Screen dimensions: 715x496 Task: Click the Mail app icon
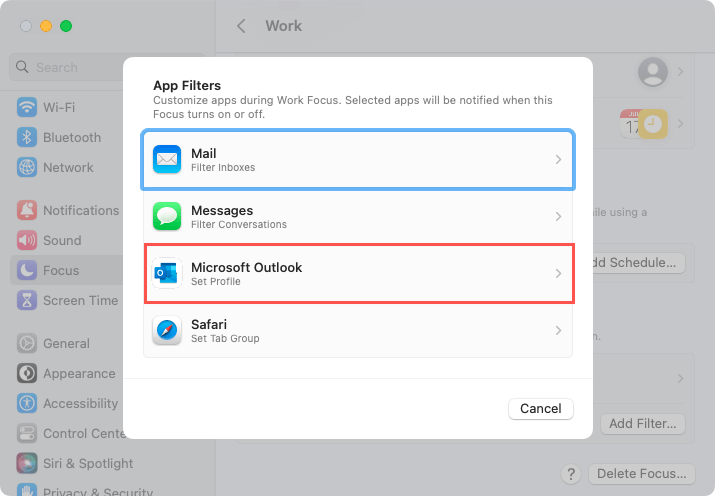click(x=167, y=159)
